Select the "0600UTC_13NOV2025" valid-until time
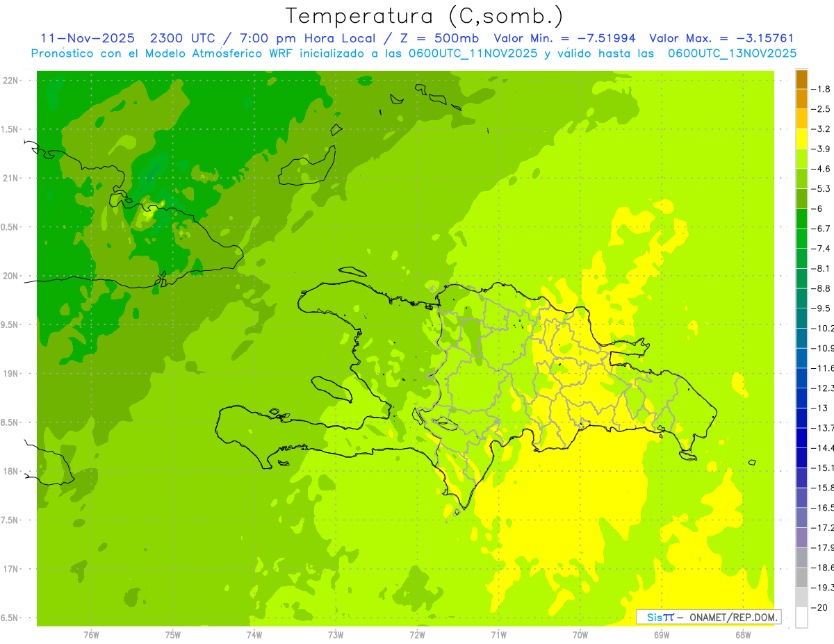The image size is (834, 644). point(732,53)
